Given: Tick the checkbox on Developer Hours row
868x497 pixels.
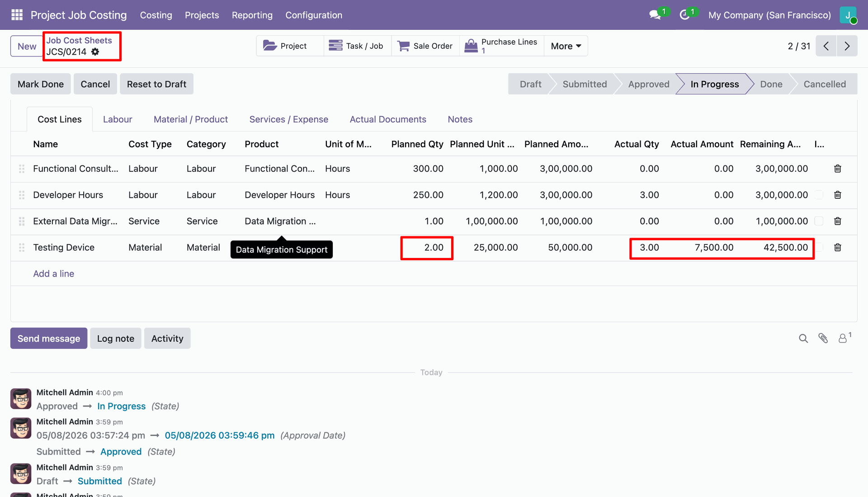Looking at the screenshot, I should [x=819, y=195].
